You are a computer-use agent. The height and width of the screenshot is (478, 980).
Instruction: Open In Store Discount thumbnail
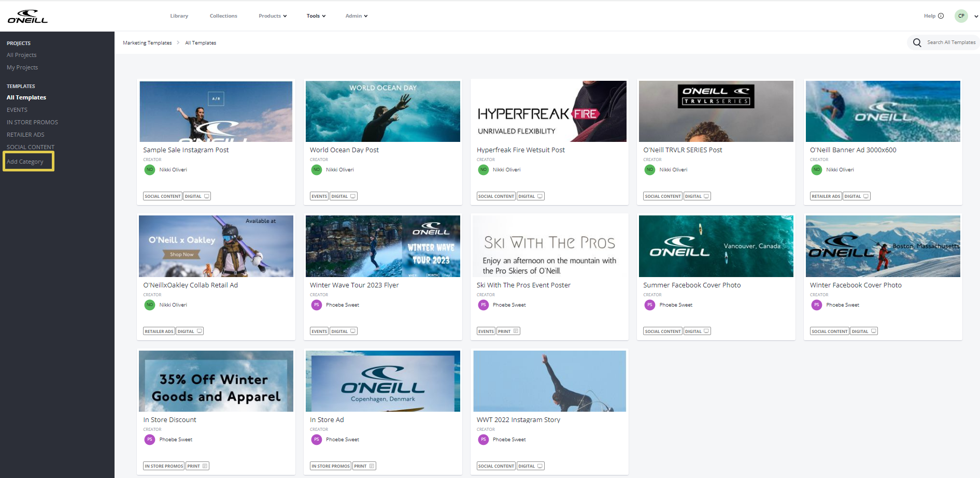click(x=216, y=381)
